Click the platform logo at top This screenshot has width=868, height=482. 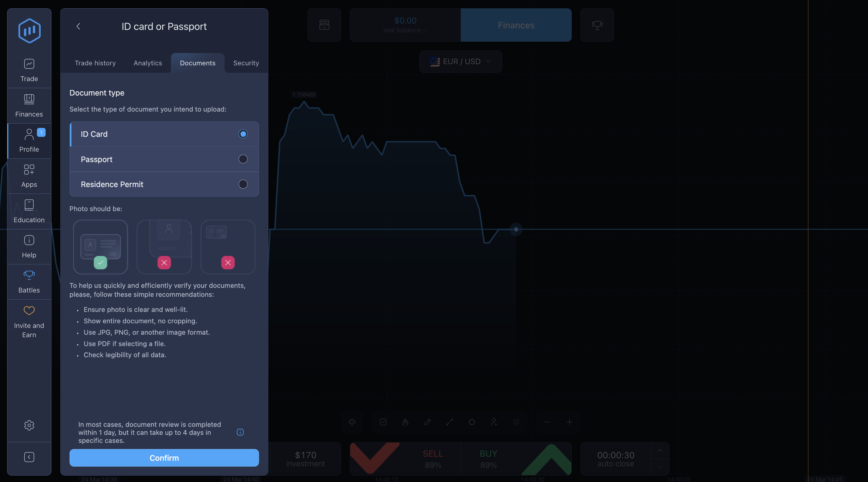(29, 31)
